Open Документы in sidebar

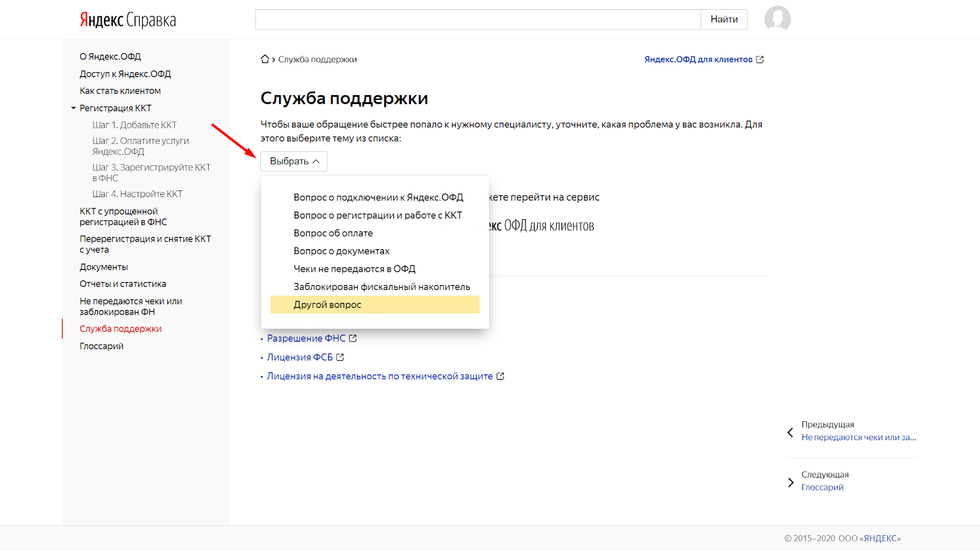104,268
